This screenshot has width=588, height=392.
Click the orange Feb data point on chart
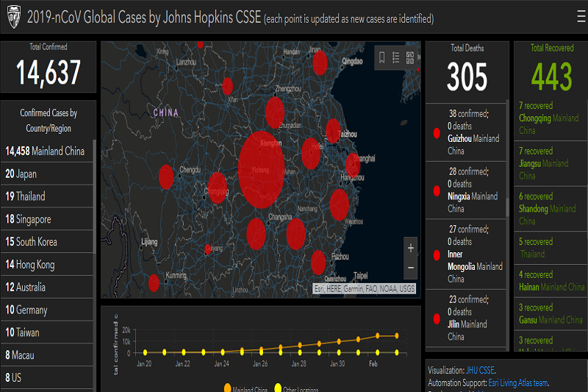(378, 335)
